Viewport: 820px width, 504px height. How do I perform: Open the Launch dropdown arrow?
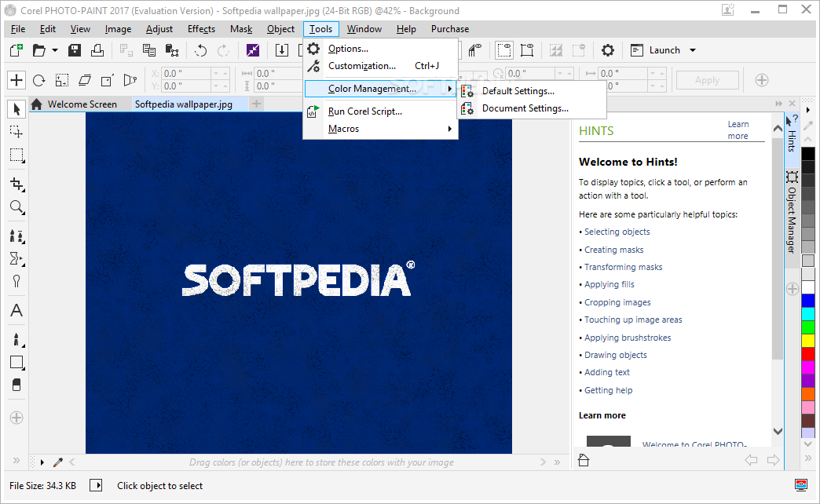(x=693, y=50)
